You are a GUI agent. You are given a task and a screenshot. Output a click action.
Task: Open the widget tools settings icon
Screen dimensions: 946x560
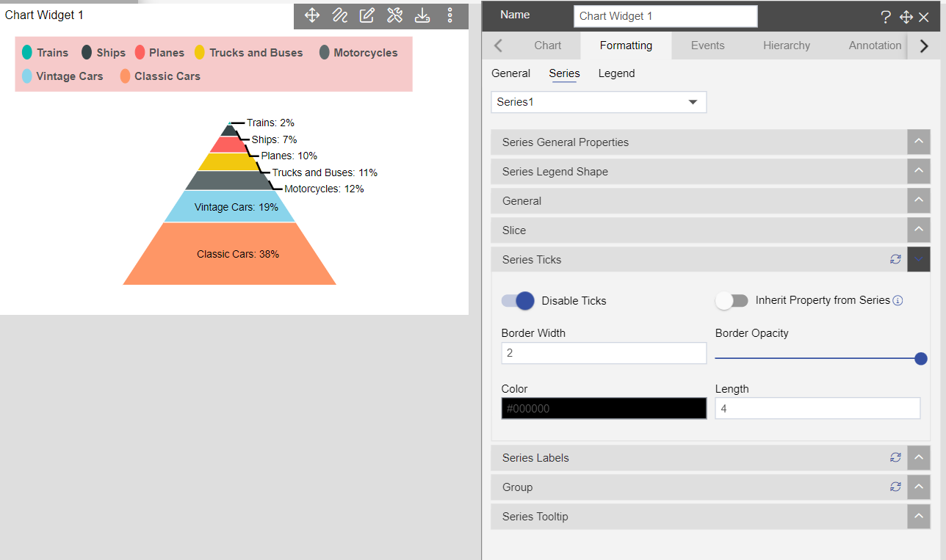[x=394, y=15]
